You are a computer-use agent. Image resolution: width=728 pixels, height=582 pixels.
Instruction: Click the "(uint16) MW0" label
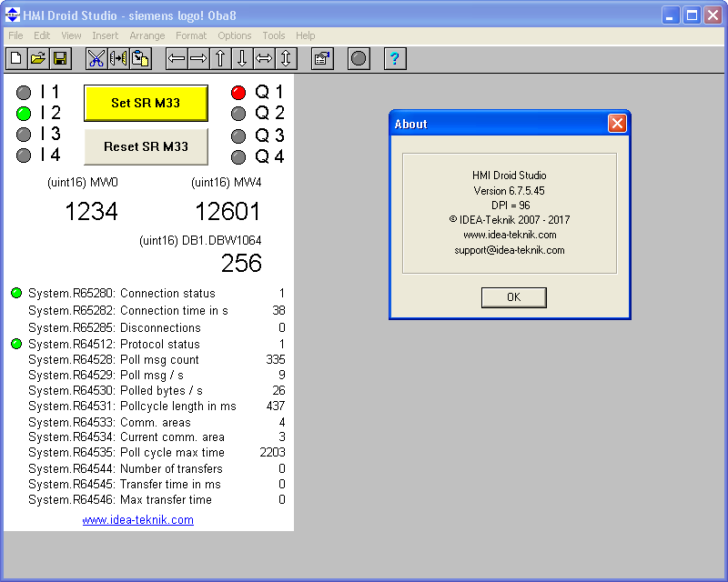click(83, 183)
